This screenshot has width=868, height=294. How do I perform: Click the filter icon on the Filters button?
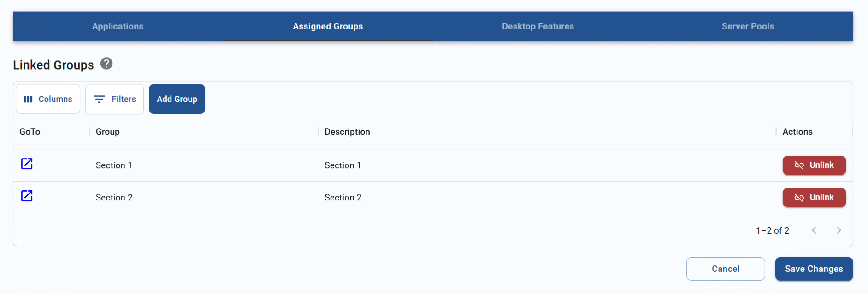tap(99, 99)
